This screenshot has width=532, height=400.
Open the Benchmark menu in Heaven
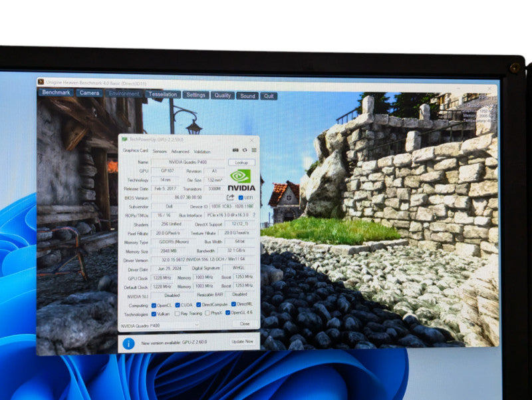point(56,93)
